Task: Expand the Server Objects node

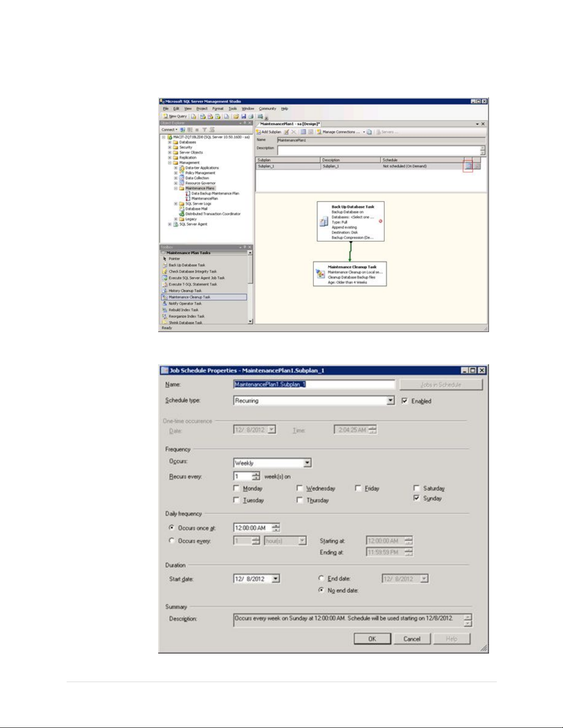Action: coord(170,152)
